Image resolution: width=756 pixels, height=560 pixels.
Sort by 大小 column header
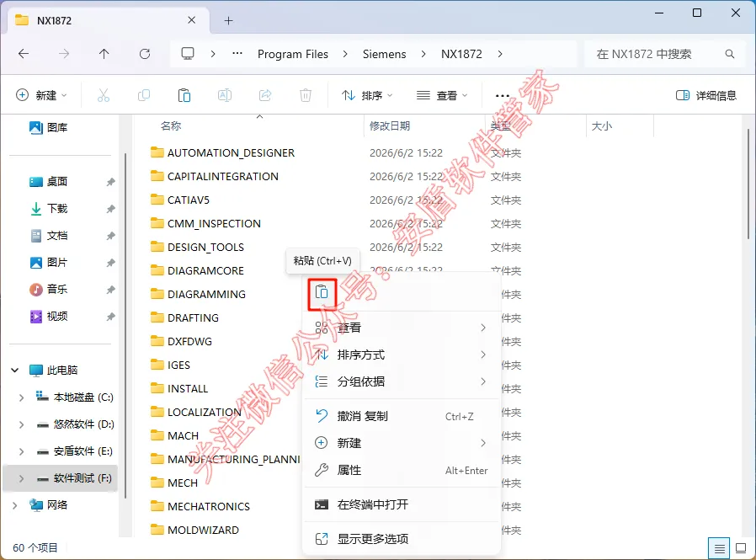coord(602,126)
